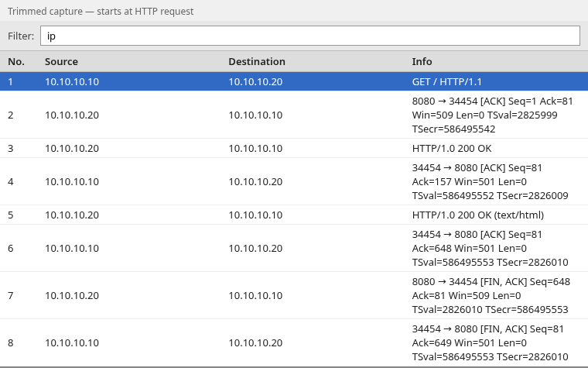Click destination 10.10.10.10 in packet 2
The image size is (588, 368).
[x=255, y=115]
